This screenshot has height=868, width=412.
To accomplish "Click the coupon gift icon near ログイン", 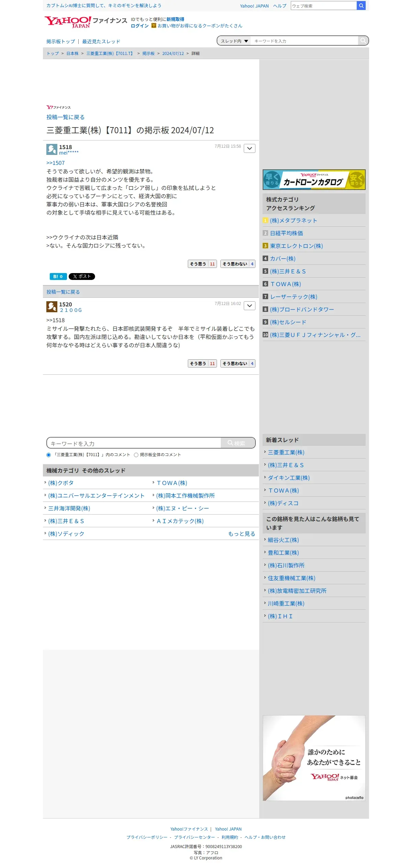I will coord(154,25).
